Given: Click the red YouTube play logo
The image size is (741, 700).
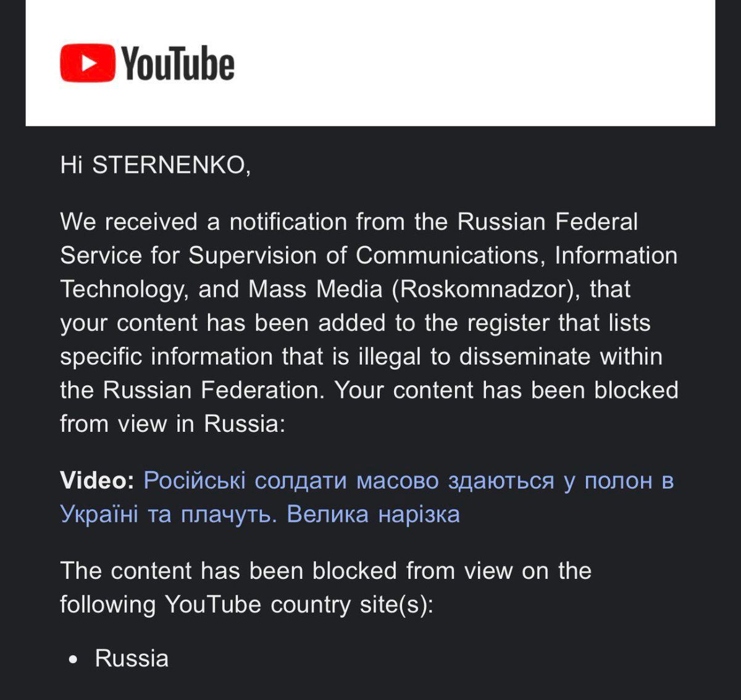Looking at the screenshot, I should (x=87, y=63).
